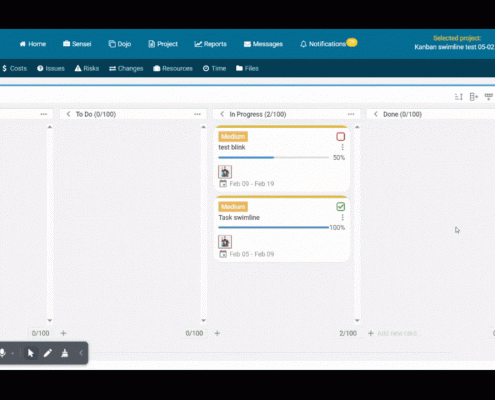
Task: Open In Progress column options menu
Action: (351, 114)
